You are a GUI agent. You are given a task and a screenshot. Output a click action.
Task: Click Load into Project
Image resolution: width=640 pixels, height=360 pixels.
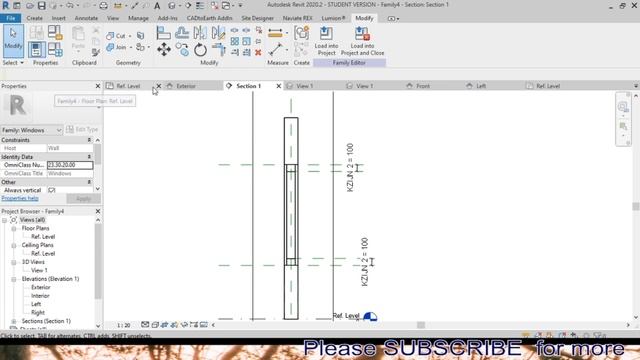[326, 41]
